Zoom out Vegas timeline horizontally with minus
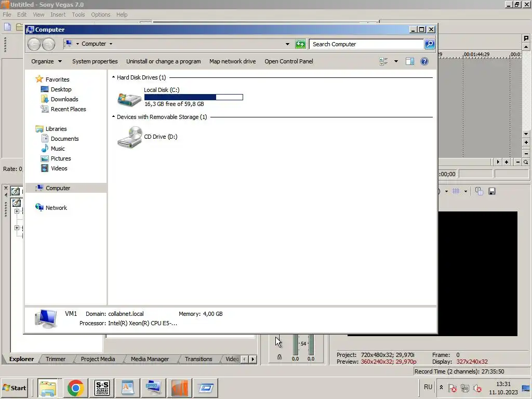Screen dimensions: 532x399 (518, 162)
